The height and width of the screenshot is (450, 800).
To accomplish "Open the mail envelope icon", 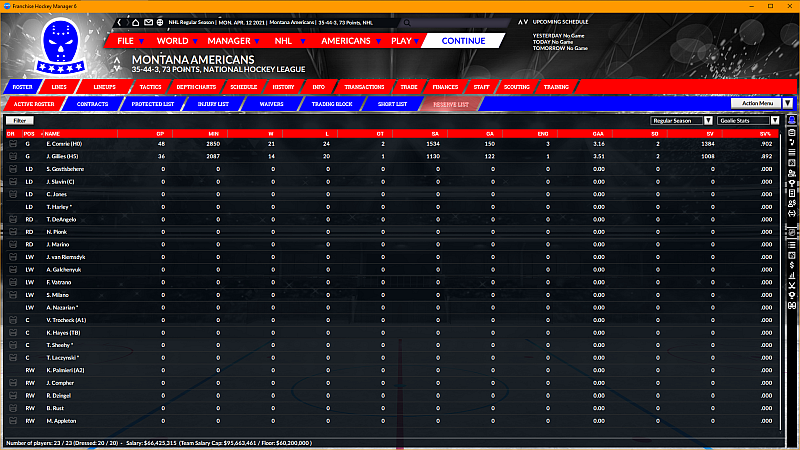I will click(x=149, y=21).
